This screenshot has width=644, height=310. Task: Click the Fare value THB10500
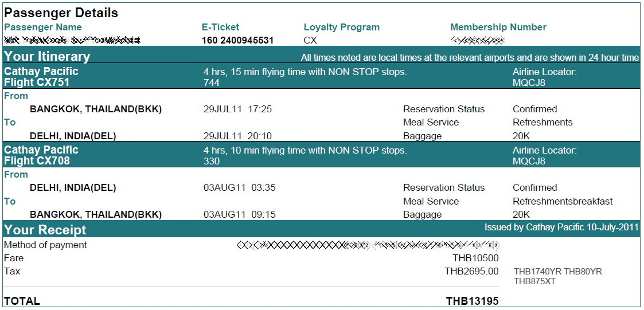click(475, 258)
